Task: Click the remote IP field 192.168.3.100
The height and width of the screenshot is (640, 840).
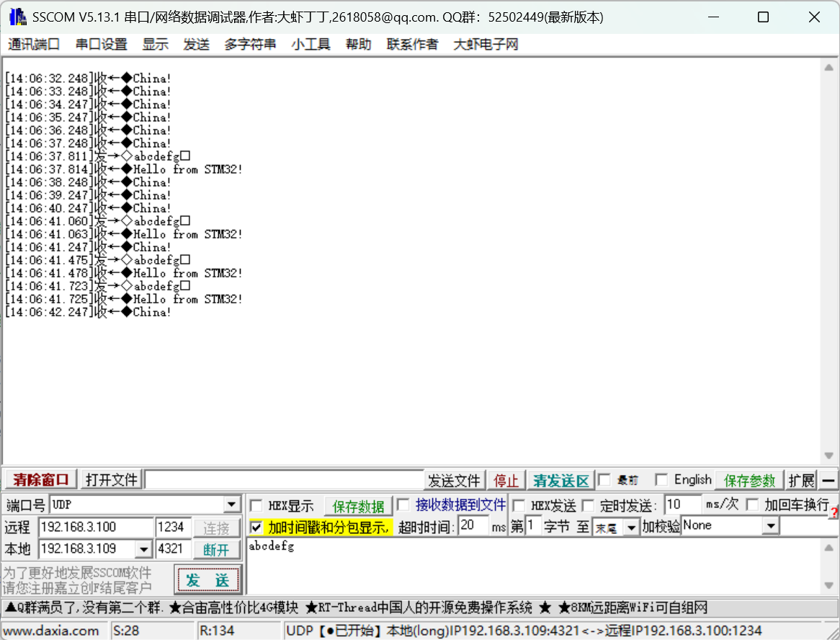Action: pyautogui.click(x=96, y=528)
